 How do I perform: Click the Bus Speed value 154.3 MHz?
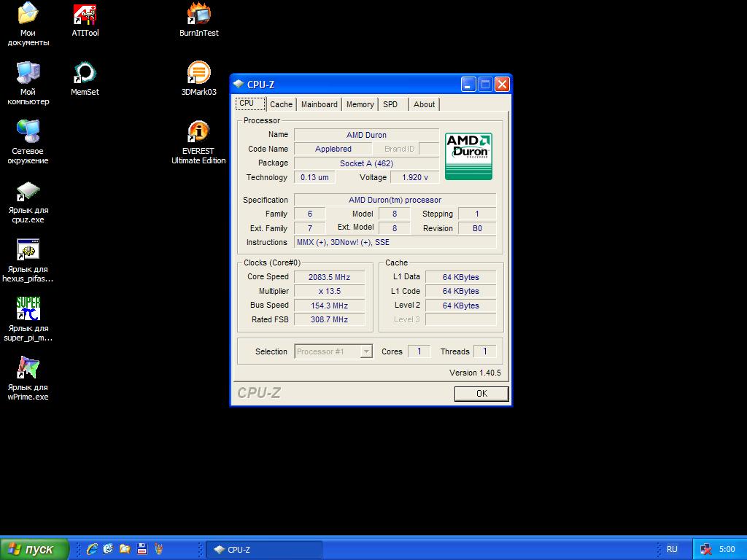(x=329, y=306)
